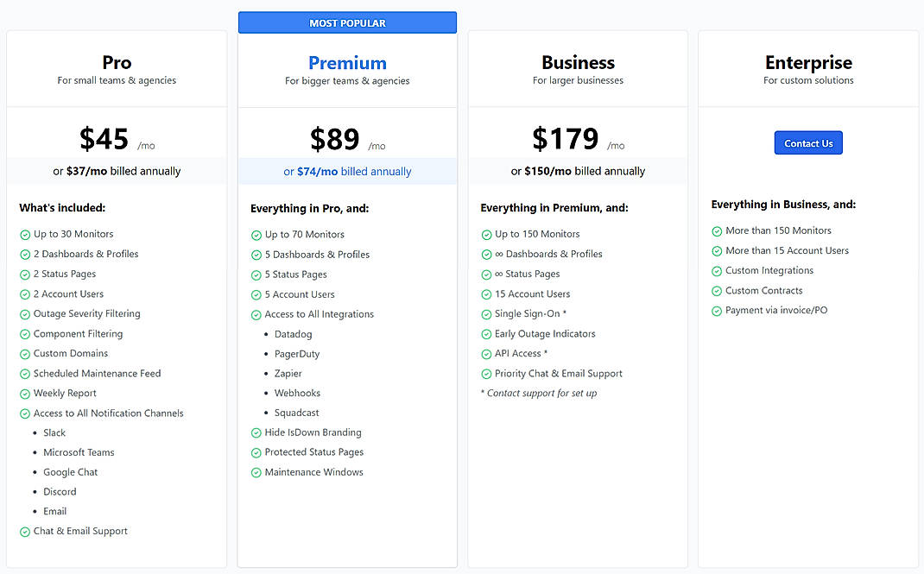Click the Contact Us button
Viewport: 924px width, 574px height.
[x=808, y=142]
